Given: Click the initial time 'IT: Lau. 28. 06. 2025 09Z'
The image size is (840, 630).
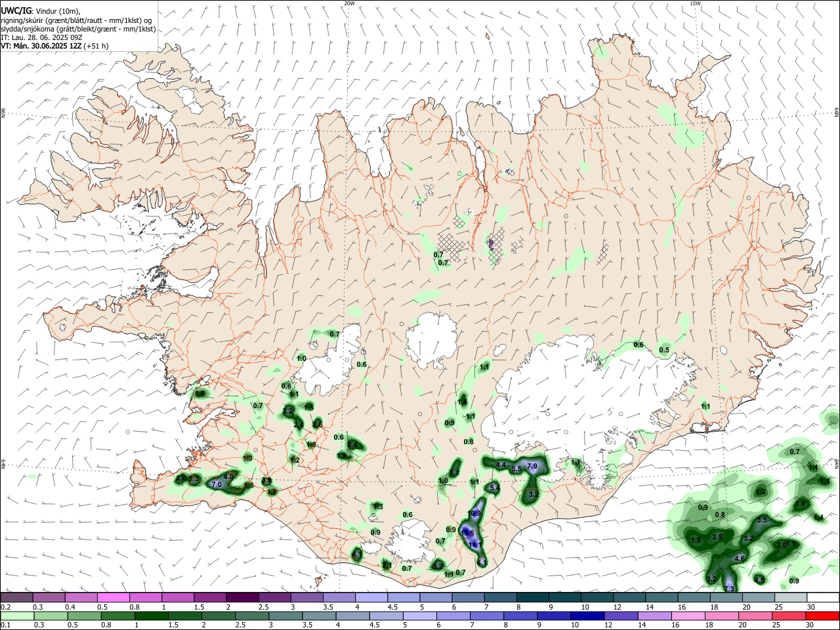Looking at the screenshot, I should (41, 37).
